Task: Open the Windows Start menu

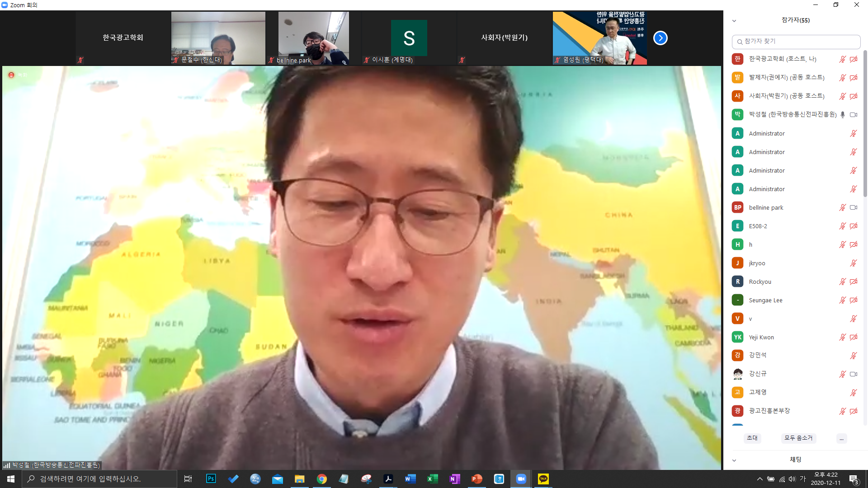Action: coord(11,479)
